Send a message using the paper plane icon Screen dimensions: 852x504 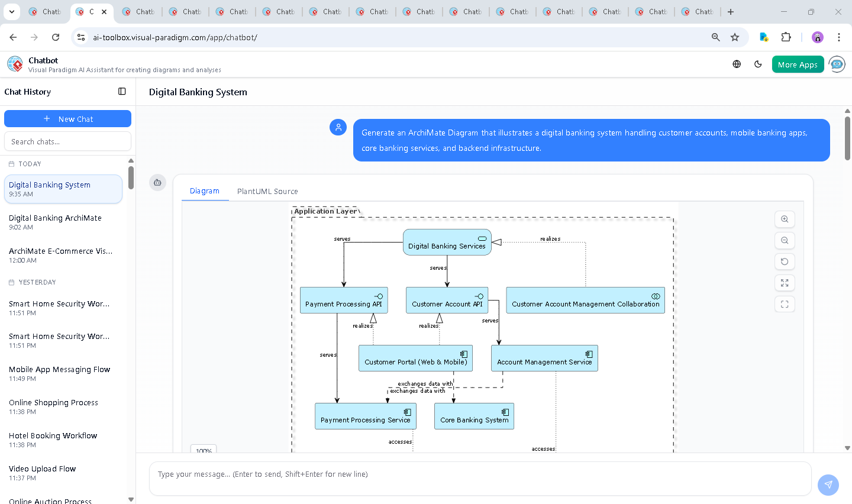point(828,484)
